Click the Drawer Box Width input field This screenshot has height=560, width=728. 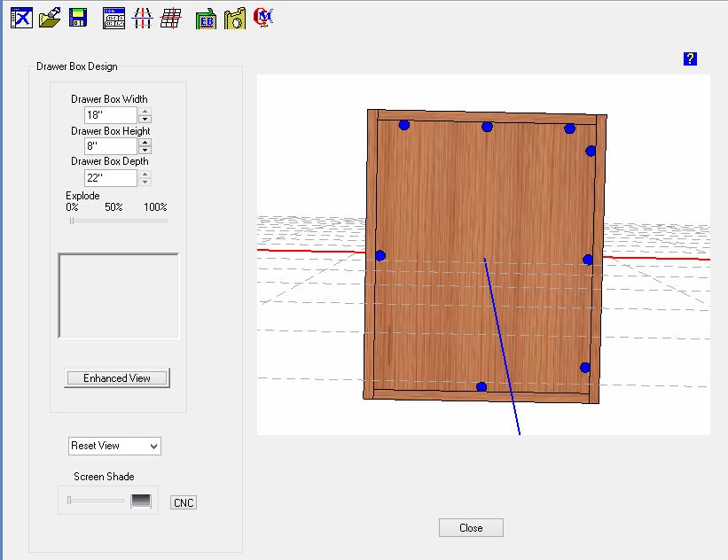pos(110,115)
